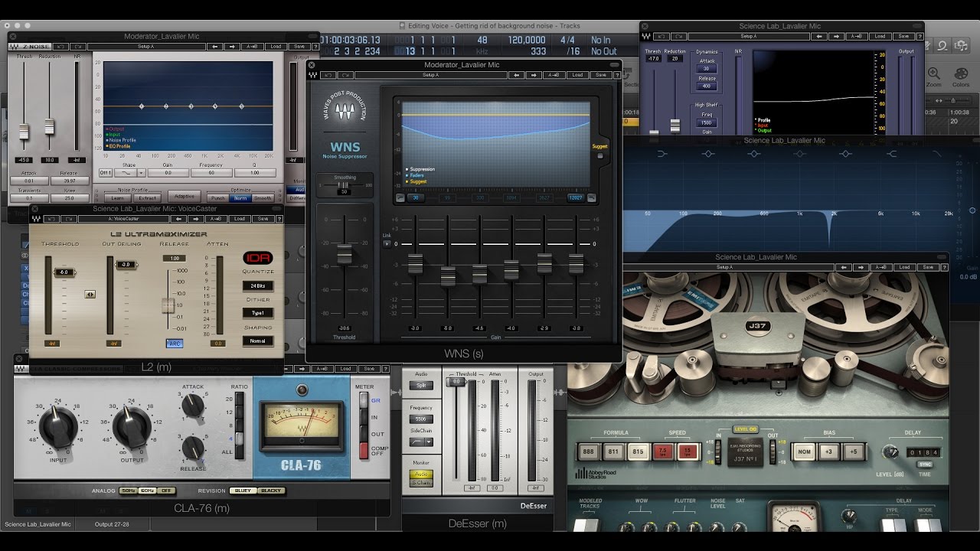The image size is (980, 551).
Task: Click WNS high-cut filter icon beside 12027
Action: click(x=593, y=197)
